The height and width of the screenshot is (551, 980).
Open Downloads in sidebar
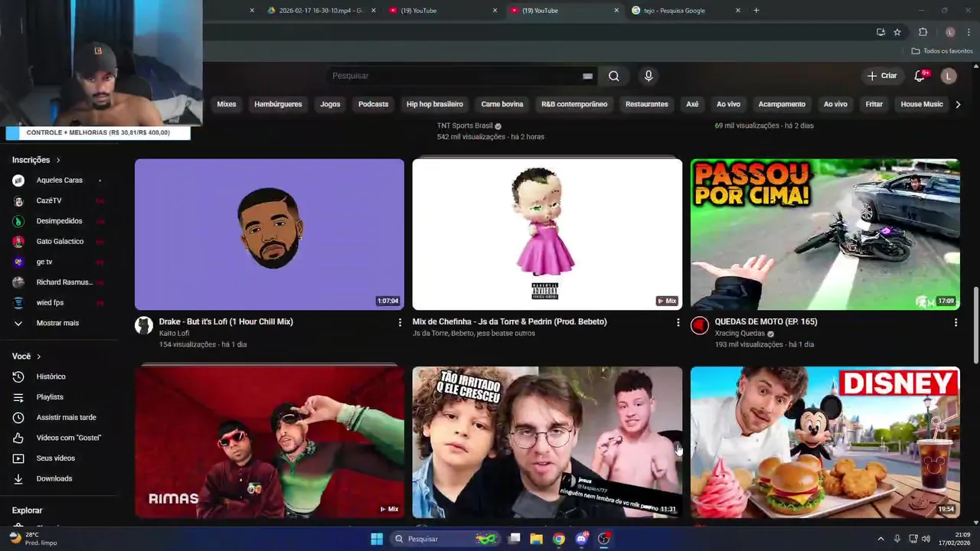58,479
